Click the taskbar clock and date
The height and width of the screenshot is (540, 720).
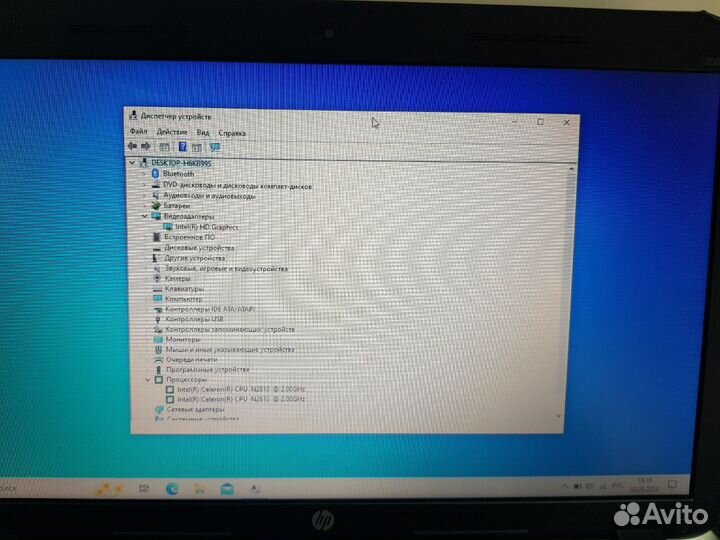(x=645, y=484)
